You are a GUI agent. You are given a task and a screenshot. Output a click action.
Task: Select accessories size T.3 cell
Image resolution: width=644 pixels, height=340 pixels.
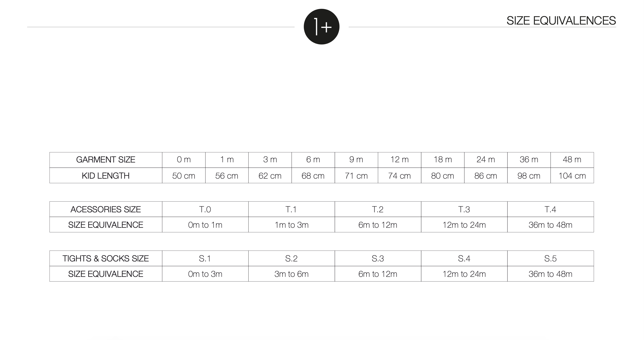pyautogui.click(x=464, y=209)
